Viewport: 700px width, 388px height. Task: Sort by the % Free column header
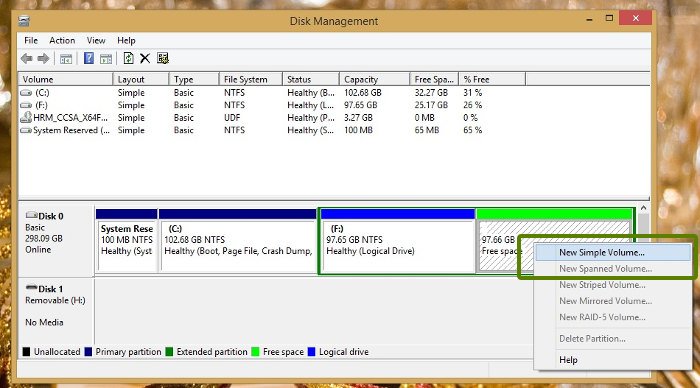[492, 79]
